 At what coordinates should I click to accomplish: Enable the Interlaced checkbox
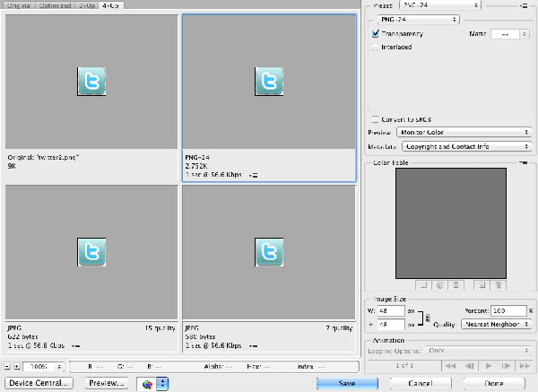click(x=376, y=47)
